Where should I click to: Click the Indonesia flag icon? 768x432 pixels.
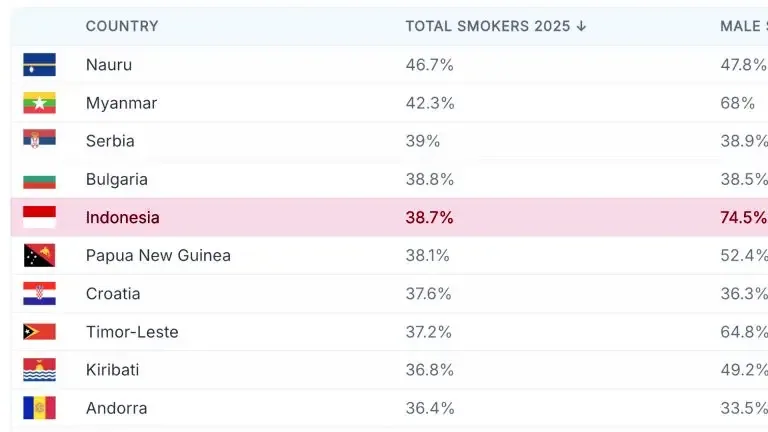tap(39, 218)
